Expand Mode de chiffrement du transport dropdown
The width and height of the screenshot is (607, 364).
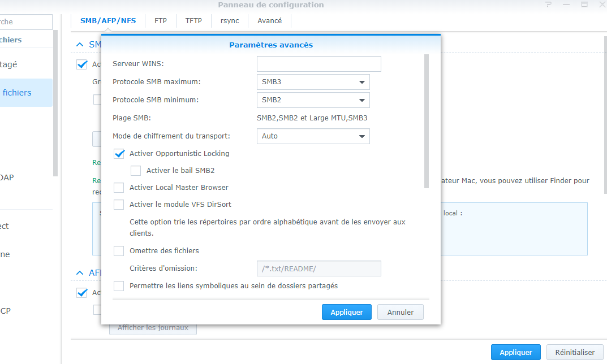pyautogui.click(x=313, y=136)
